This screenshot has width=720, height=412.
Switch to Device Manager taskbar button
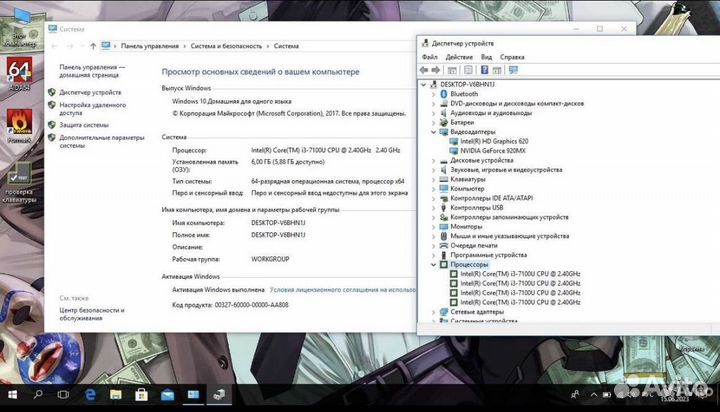click(x=219, y=395)
